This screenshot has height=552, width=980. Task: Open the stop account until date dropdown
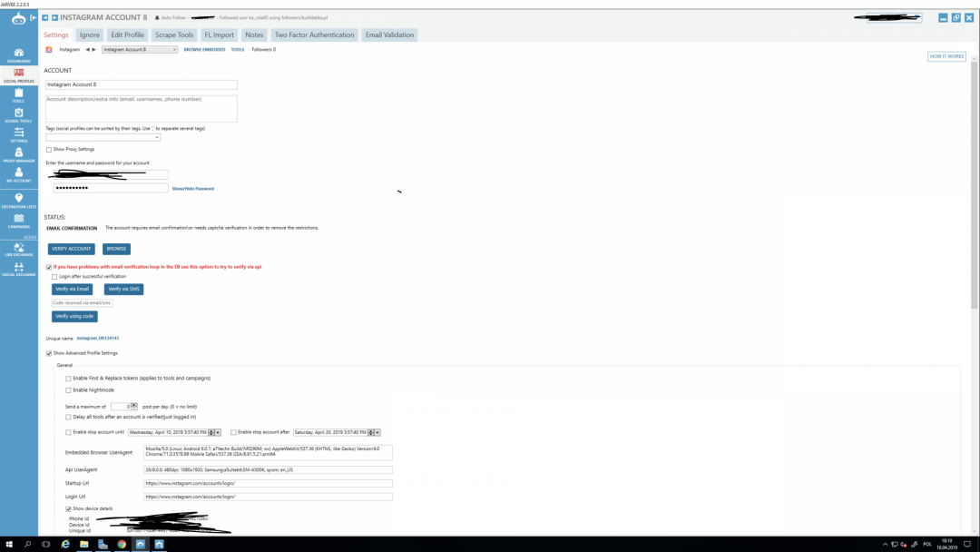[217, 432]
